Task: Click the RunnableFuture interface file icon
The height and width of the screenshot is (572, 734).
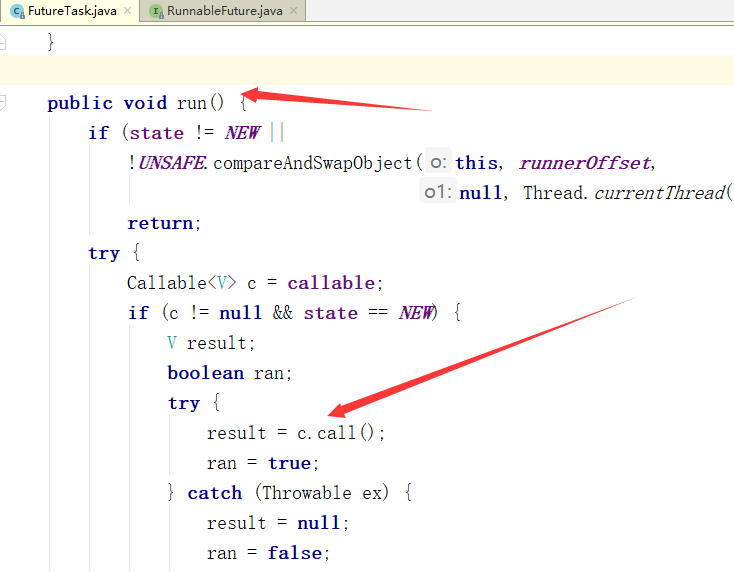Action: tap(156, 11)
